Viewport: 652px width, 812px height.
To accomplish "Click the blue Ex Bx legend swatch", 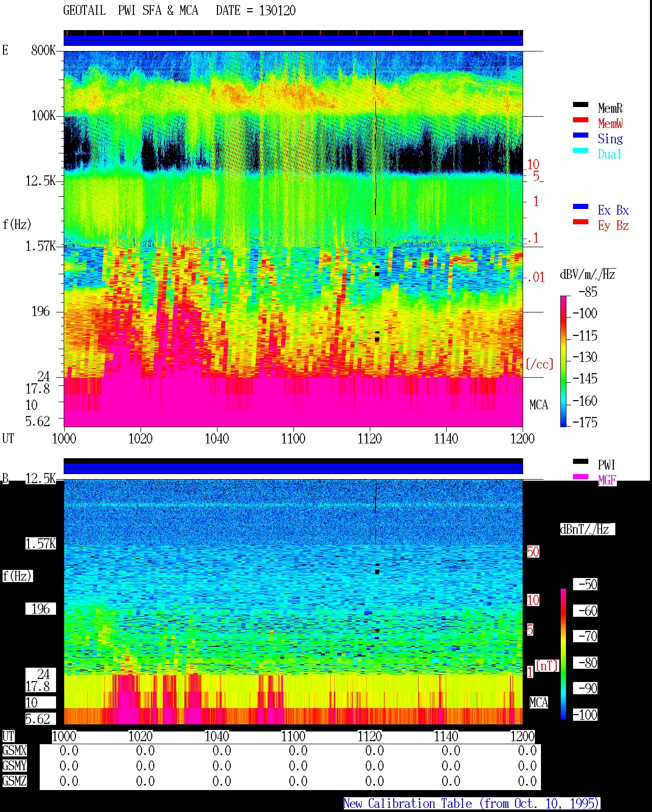I will tap(581, 207).
